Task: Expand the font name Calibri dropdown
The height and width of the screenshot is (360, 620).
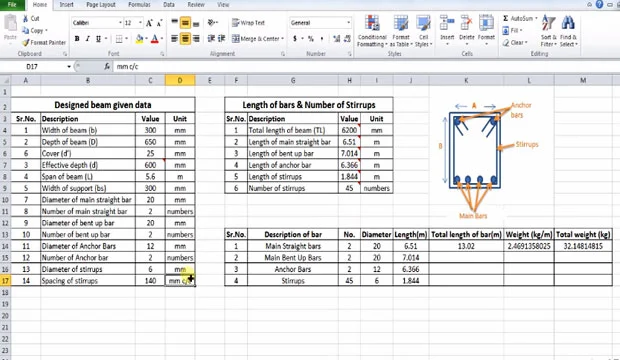Action: (x=120, y=23)
